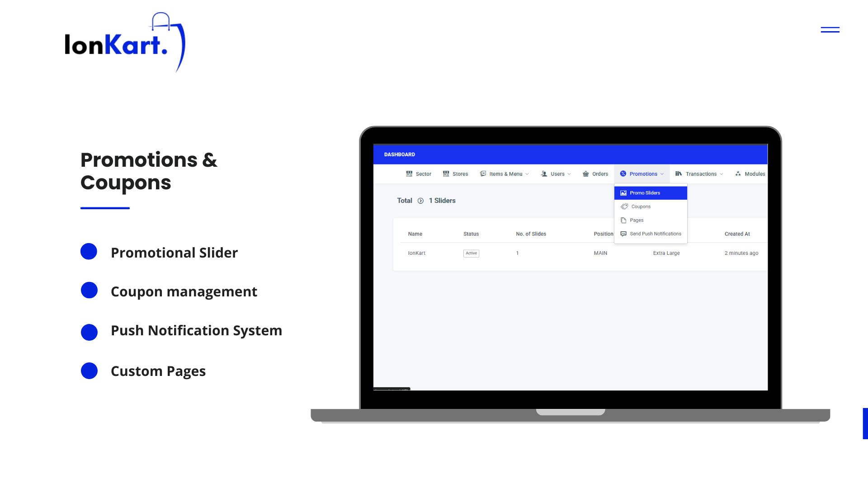
Task: Toggle the hamburger menu open
Action: 830,30
